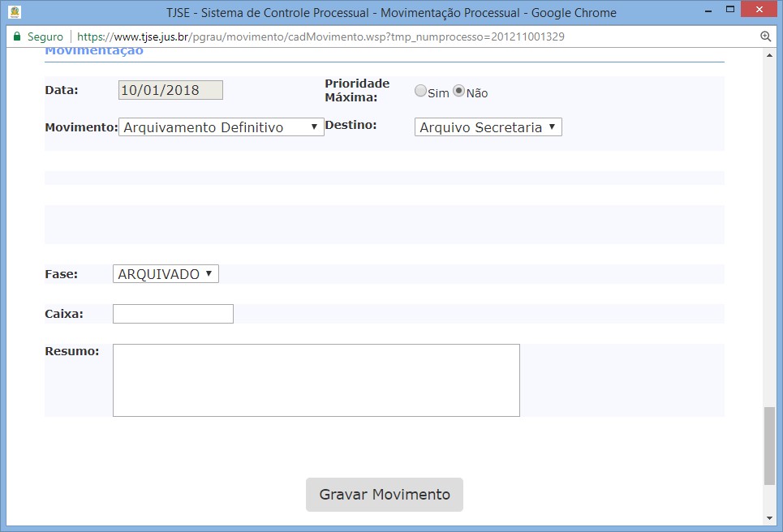Click the scrollbar up arrow
Image resolution: width=783 pixels, height=532 pixels.
769,54
